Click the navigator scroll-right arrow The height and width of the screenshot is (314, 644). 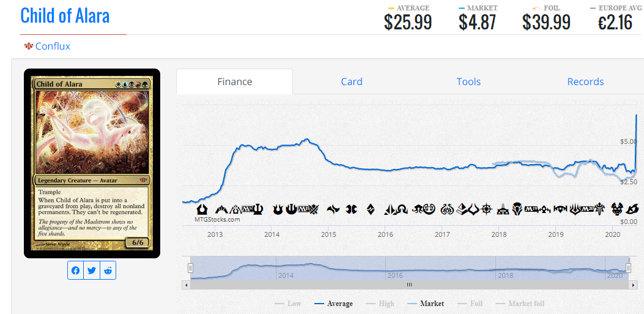633,285
